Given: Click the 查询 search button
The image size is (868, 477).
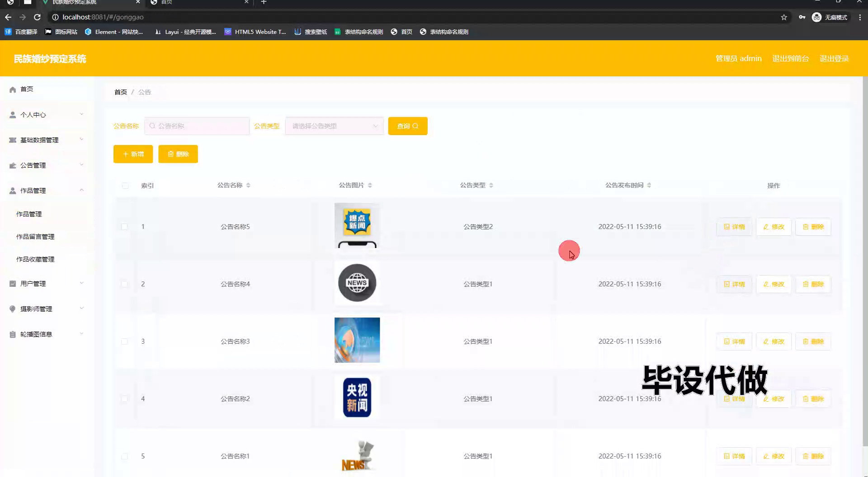Looking at the screenshot, I should click(408, 126).
